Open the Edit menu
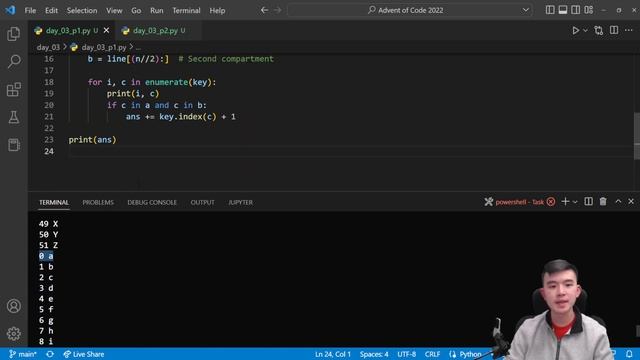The width and height of the screenshot is (640, 360). click(x=51, y=11)
